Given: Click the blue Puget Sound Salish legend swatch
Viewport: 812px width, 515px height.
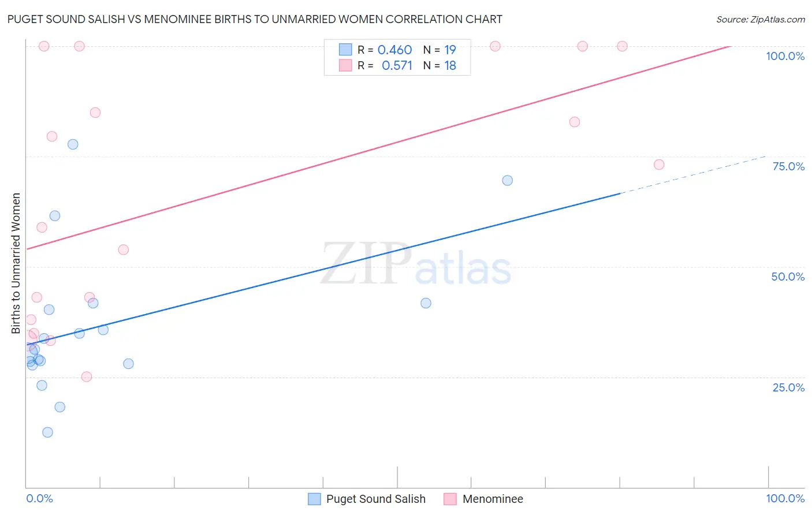Looking at the screenshot, I should pyautogui.click(x=314, y=499).
